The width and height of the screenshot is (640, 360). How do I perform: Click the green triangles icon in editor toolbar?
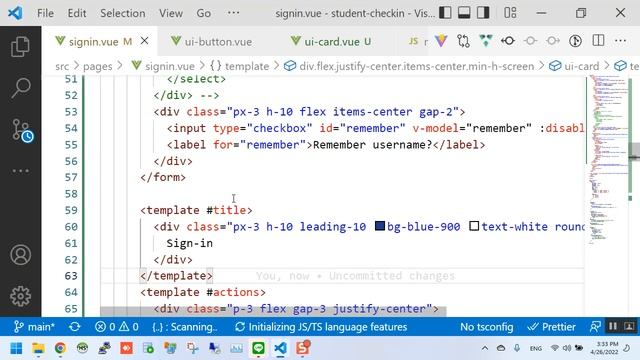click(486, 41)
